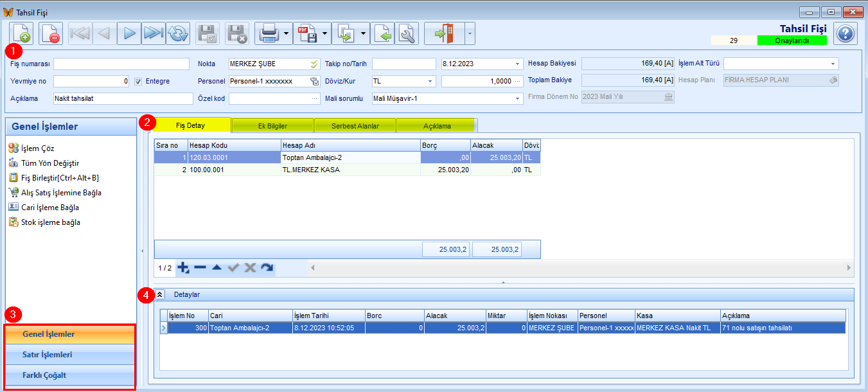Click the exit door icon

[444, 33]
